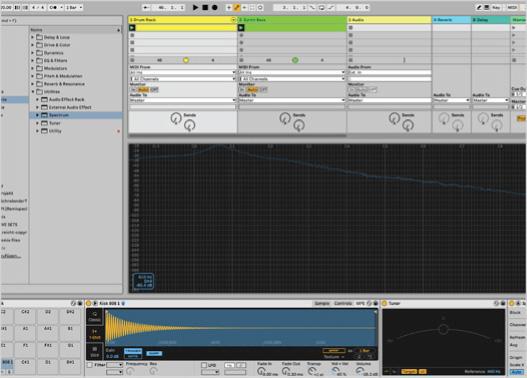Toggle Key mapping mode
This screenshot has height=378, width=527.
(x=496, y=7)
